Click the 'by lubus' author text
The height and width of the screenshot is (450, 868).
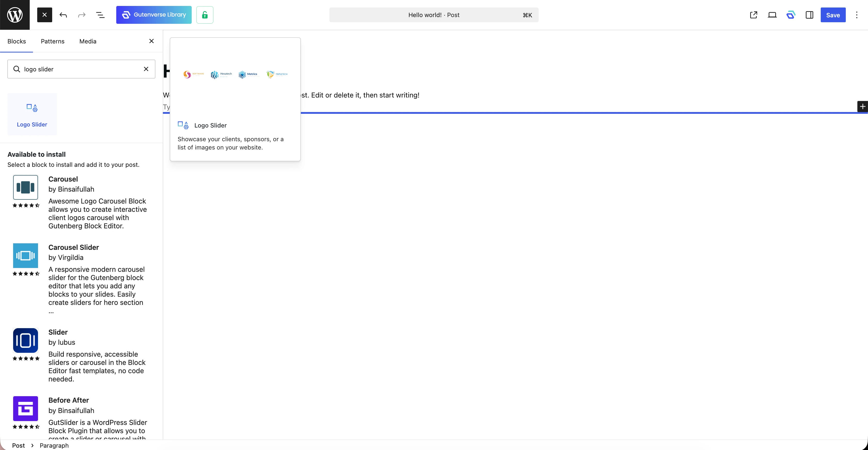click(x=62, y=342)
